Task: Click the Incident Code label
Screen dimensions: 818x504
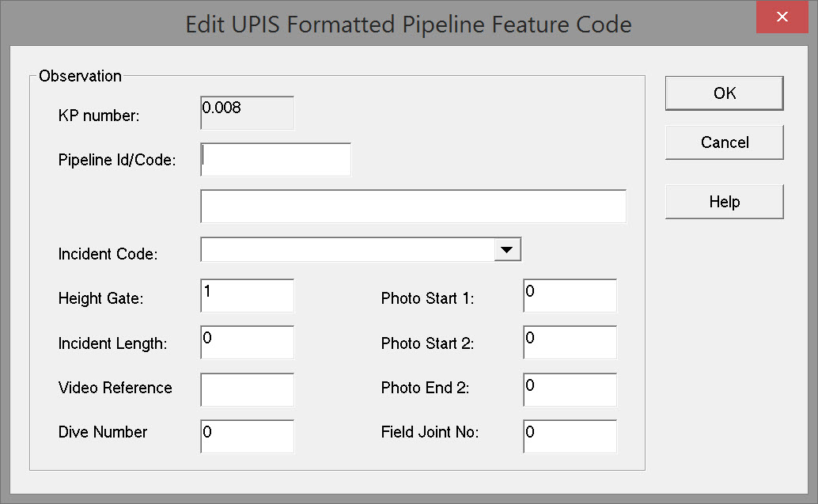Action: 108,255
